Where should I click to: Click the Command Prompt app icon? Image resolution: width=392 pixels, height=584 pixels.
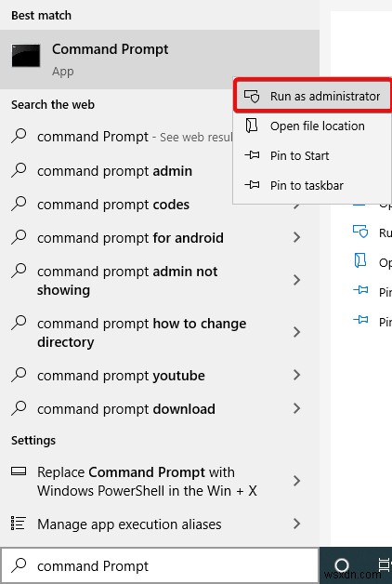pos(26,56)
